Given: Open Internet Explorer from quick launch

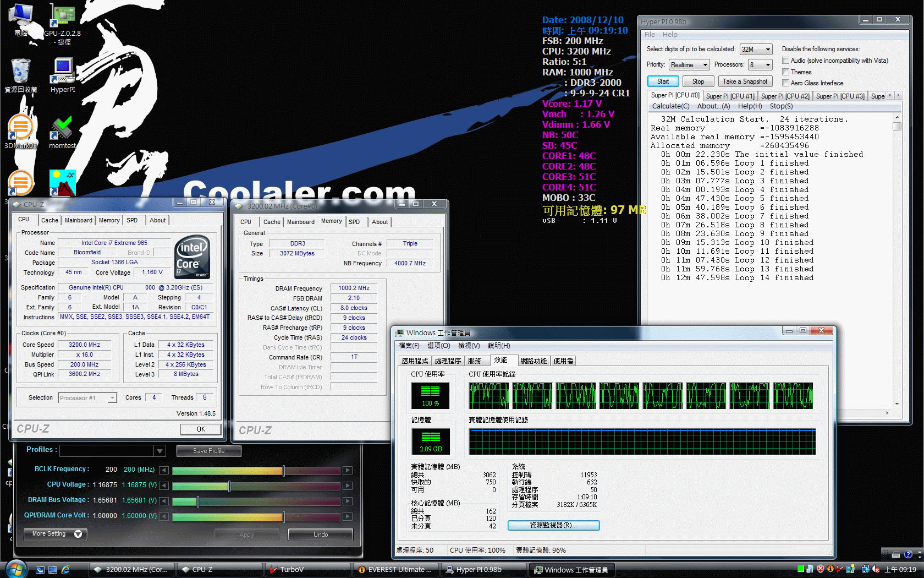Looking at the screenshot, I should 65,570.
